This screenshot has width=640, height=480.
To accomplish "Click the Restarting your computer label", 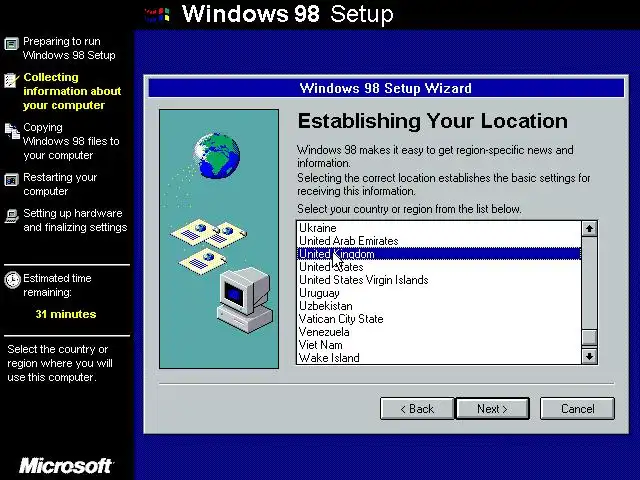I will click(60, 184).
